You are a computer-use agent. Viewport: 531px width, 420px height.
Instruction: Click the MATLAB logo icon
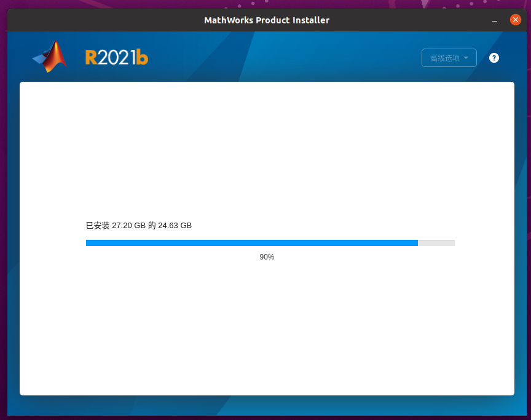coord(50,57)
